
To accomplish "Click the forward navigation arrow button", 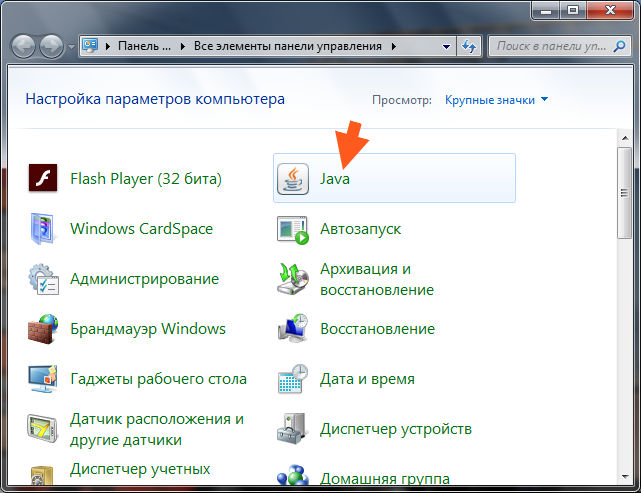I will pos(52,46).
